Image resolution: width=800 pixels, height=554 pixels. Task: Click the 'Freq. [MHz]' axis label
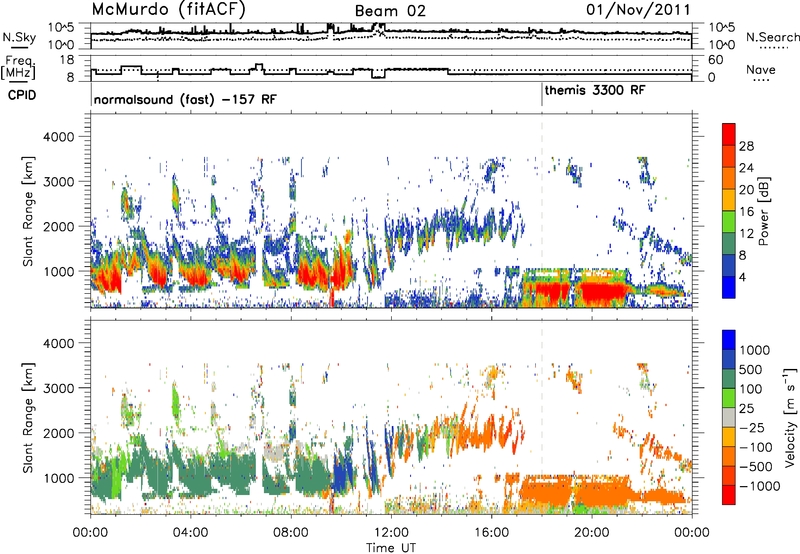[18, 68]
